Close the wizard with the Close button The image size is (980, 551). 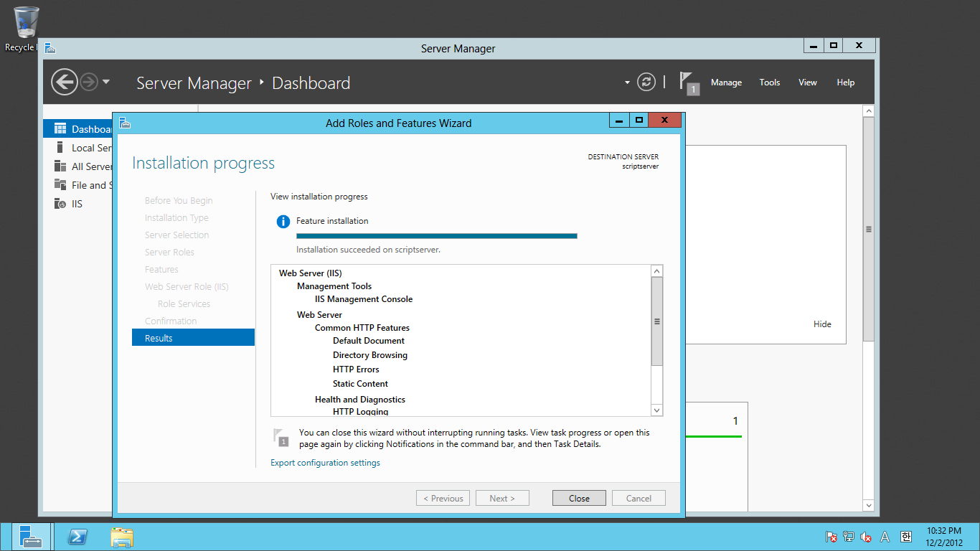579,498
